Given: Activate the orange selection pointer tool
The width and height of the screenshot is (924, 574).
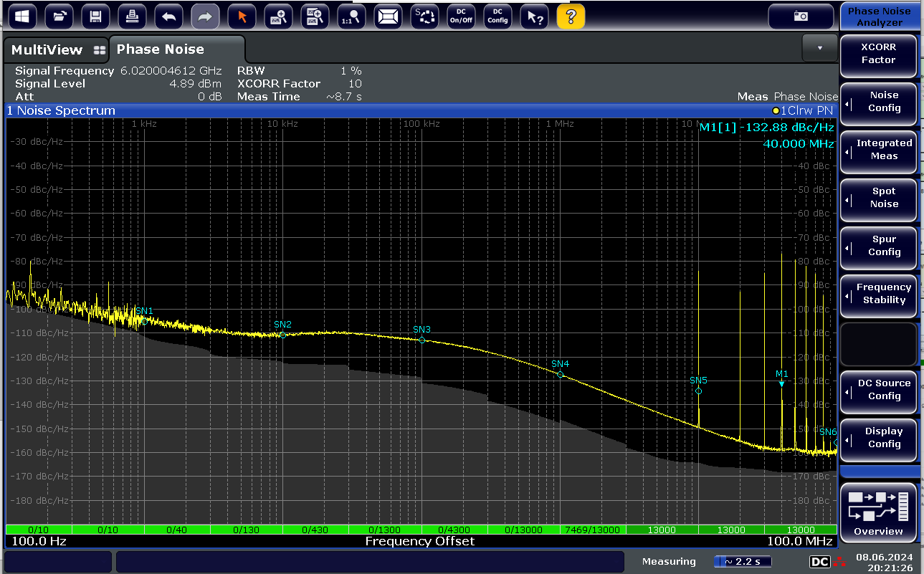Looking at the screenshot, I should [x=242, y=16].
